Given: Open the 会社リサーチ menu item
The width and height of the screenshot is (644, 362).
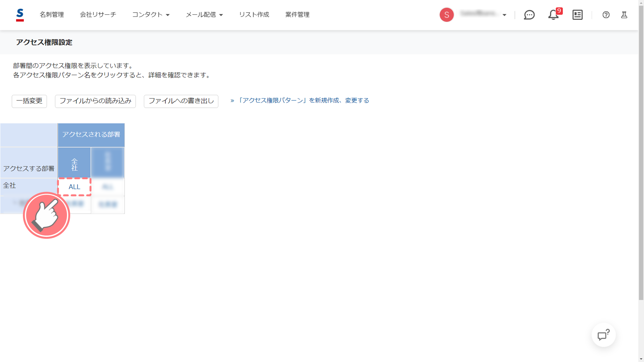Looking at the screenshot, I should [98, 15].
